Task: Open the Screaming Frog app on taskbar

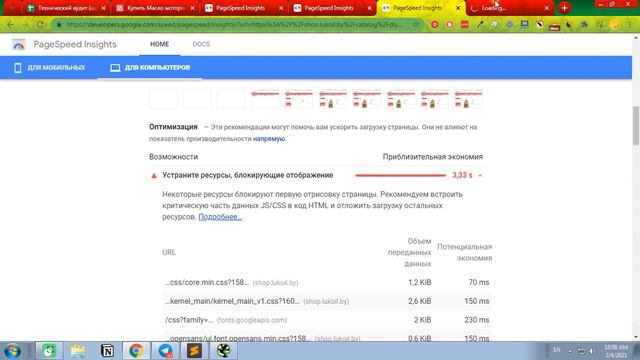Action: (x=223, y=351)
